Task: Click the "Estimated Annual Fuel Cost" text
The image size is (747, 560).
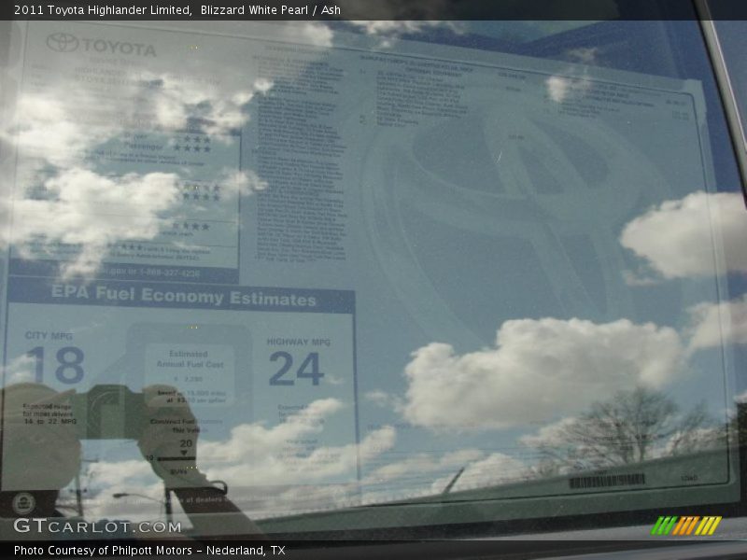Action: (x=190, y=359)
